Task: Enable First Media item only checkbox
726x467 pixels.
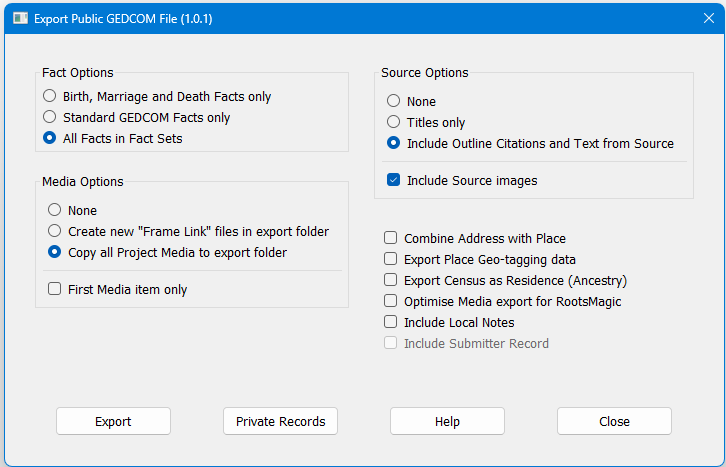Action: [x=55, y=290]
